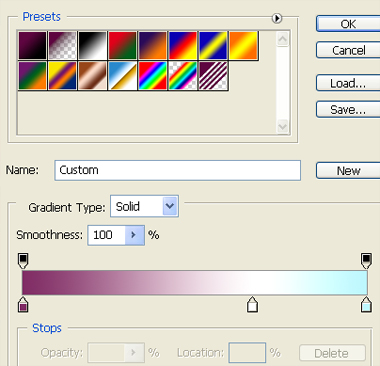Select the light cyan color stop
The width and height of the screenshot is (380, 366).
coord(366,304)
